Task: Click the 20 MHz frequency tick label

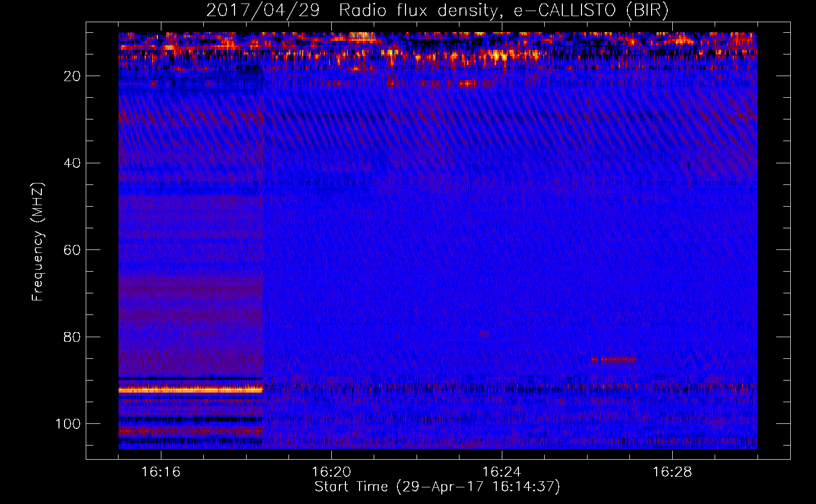Action: tap(73, 76)
